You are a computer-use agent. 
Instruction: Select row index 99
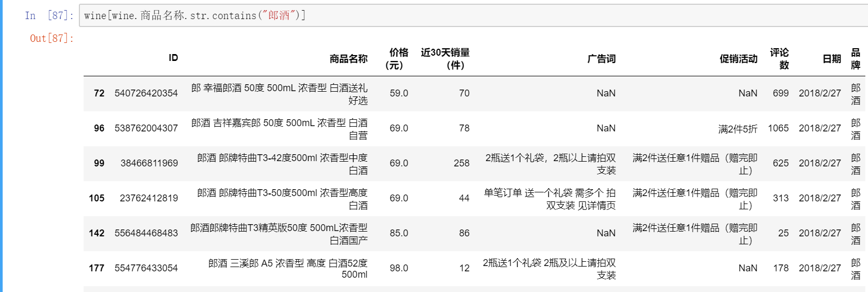coord(99,163)
